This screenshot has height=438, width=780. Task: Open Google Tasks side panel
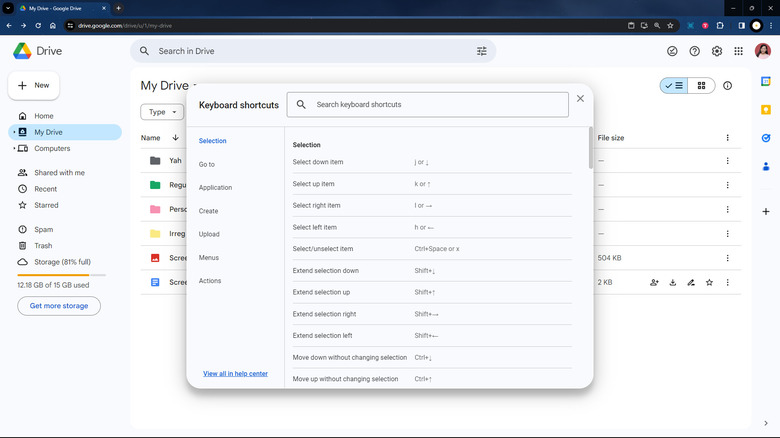(x=765, y=138)
